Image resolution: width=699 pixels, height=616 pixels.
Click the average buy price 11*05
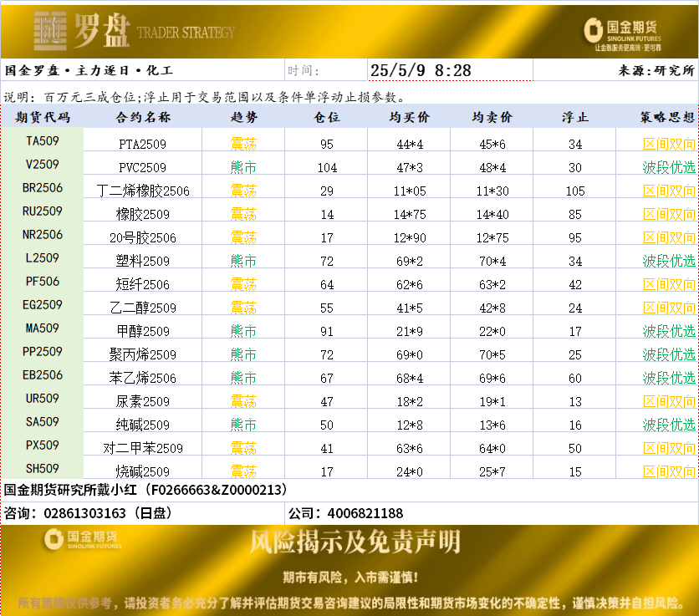tap(409, 191)
